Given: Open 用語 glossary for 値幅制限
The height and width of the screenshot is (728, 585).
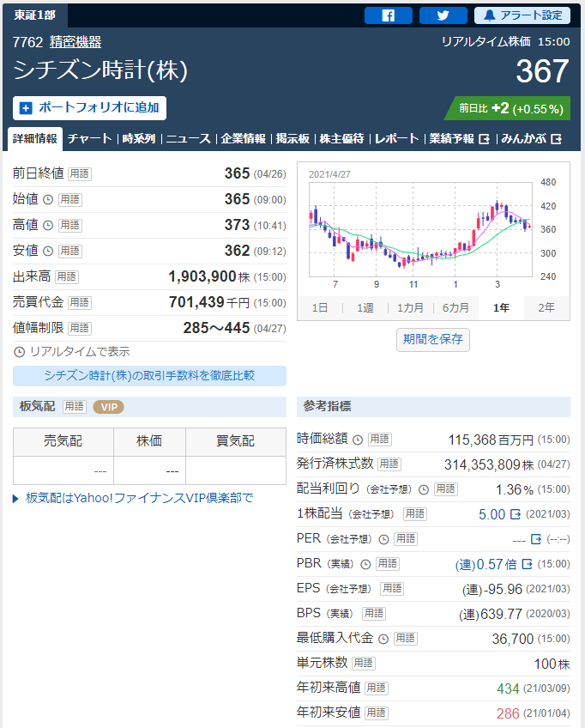Looking at the screenshot, I should 79,328.
